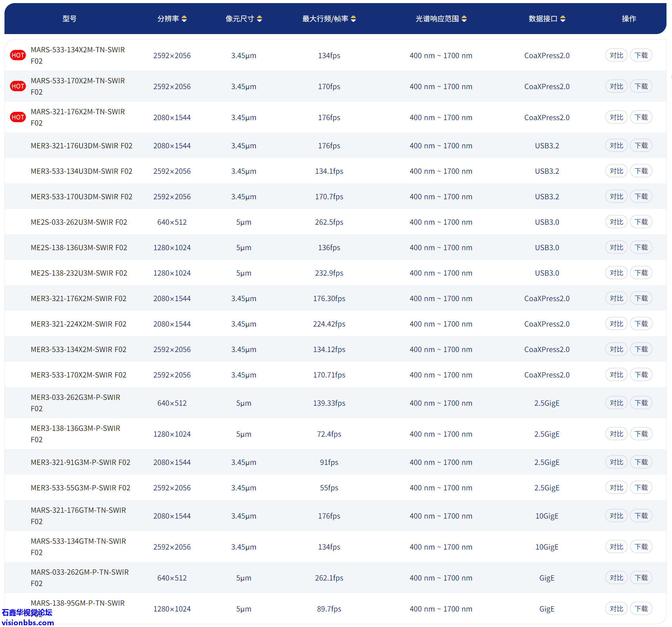
Task: Open MER3-533-170X2M-SWIR F02 model link
Action: [x=78, y=375]
